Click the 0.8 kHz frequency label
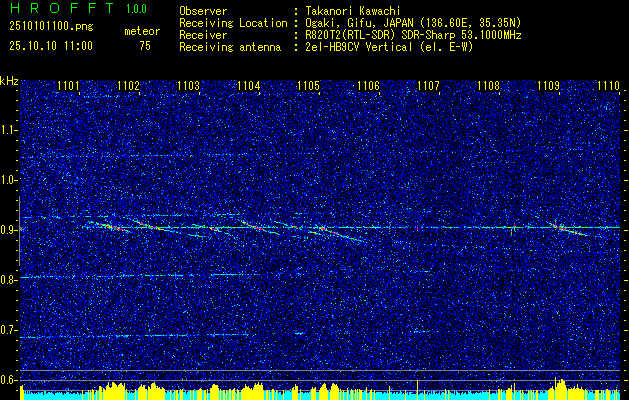 (8, 280)
